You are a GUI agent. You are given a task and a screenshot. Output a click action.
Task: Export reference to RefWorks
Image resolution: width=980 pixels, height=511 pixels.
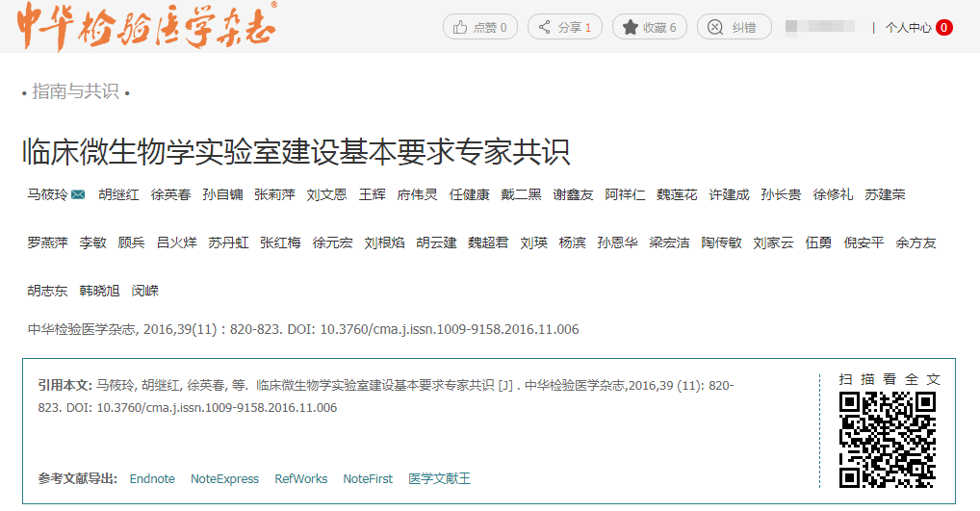tap(300, 478)
